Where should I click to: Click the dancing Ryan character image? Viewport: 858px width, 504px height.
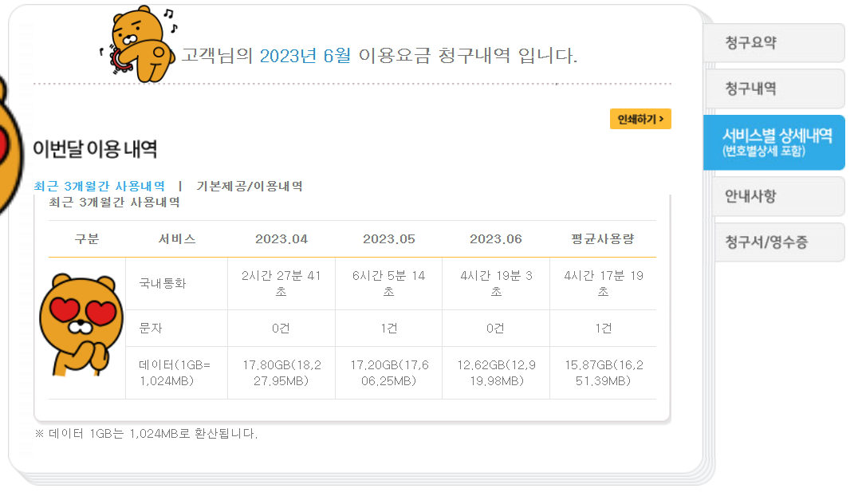click(x=139, y=44)
